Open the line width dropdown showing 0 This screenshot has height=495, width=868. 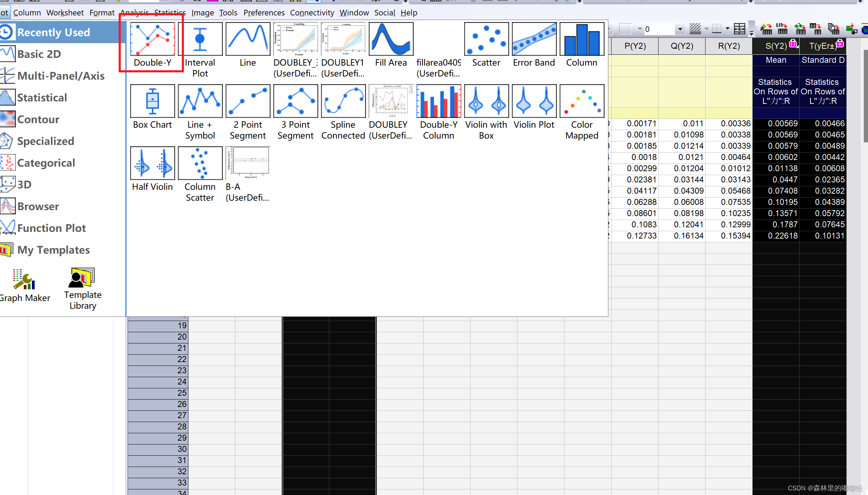680,29
